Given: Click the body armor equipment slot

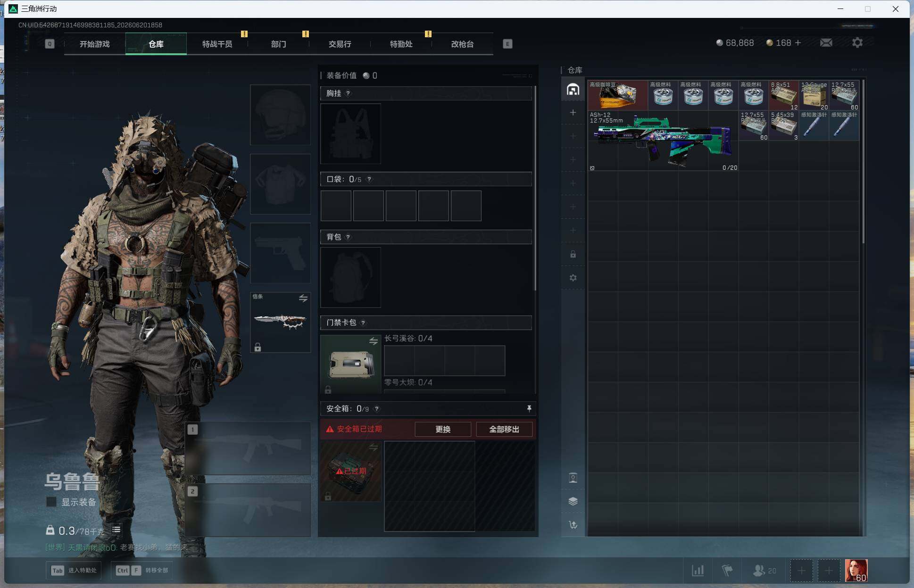Looking at the screenshot, I should 280,184.
